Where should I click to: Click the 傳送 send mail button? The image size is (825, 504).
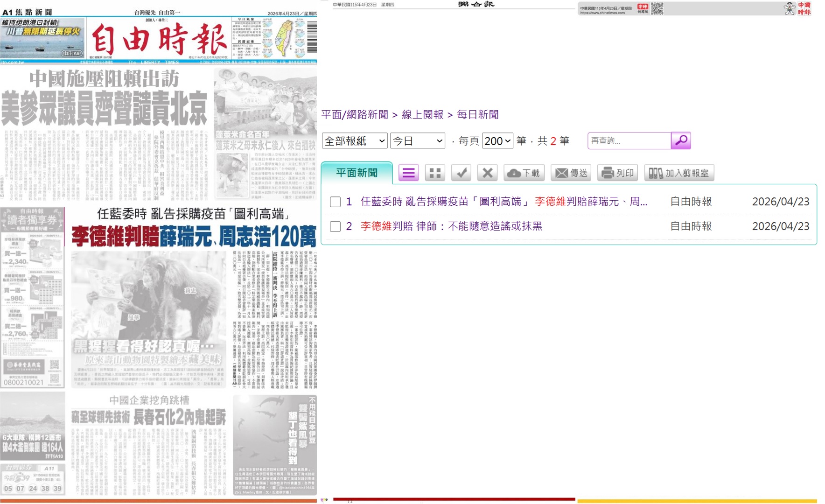coord(571,173)
